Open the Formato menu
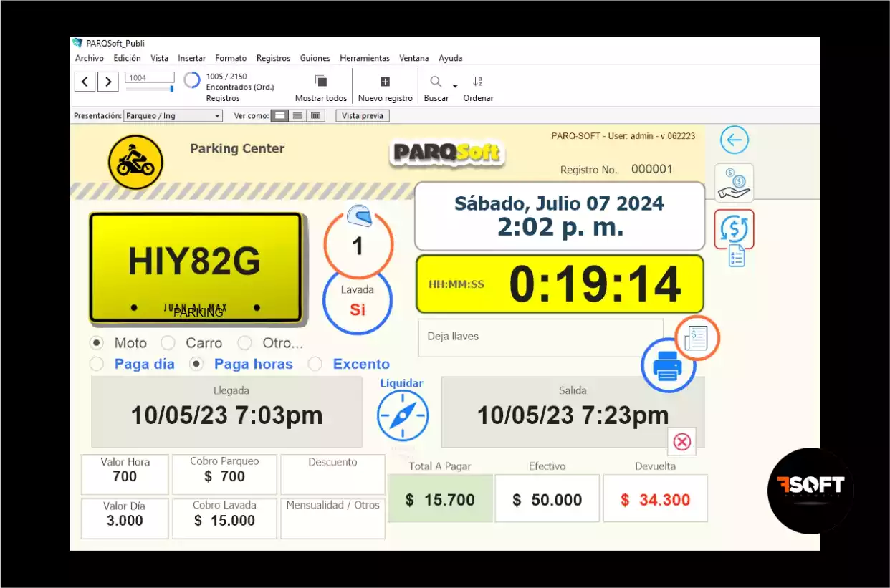The image size is (890, 588). click(231, 58)
